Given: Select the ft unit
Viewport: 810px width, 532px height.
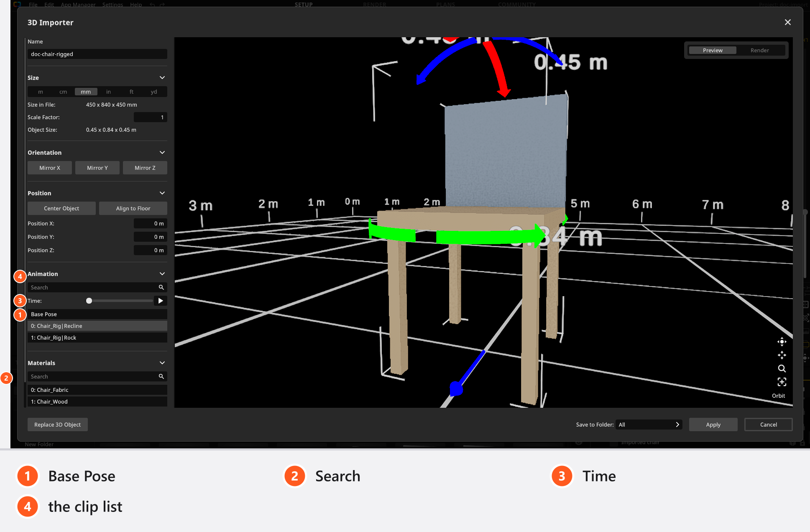Looking at the screenshot, I should point(131,92).
